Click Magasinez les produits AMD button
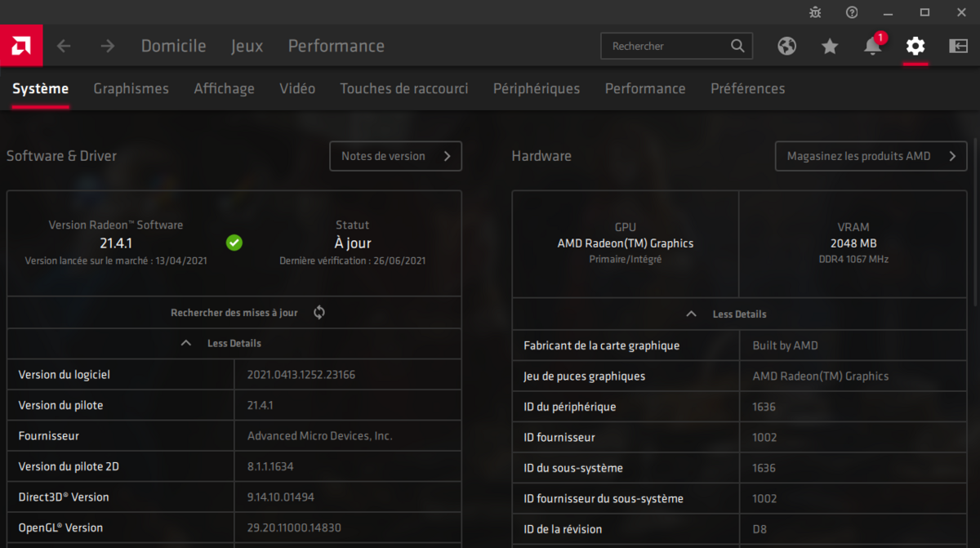Viewport: 980px width, 548px height. point(871,156)
